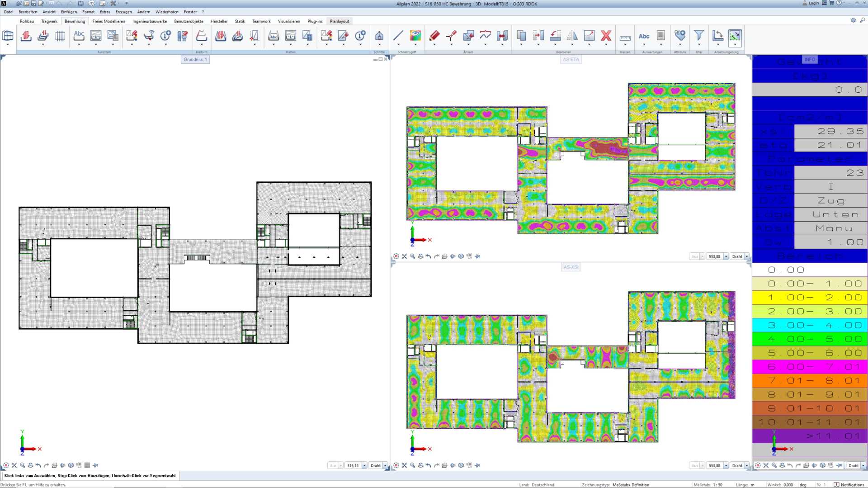
Task: Select the Filter funnel icon
Action: [698, 36]
